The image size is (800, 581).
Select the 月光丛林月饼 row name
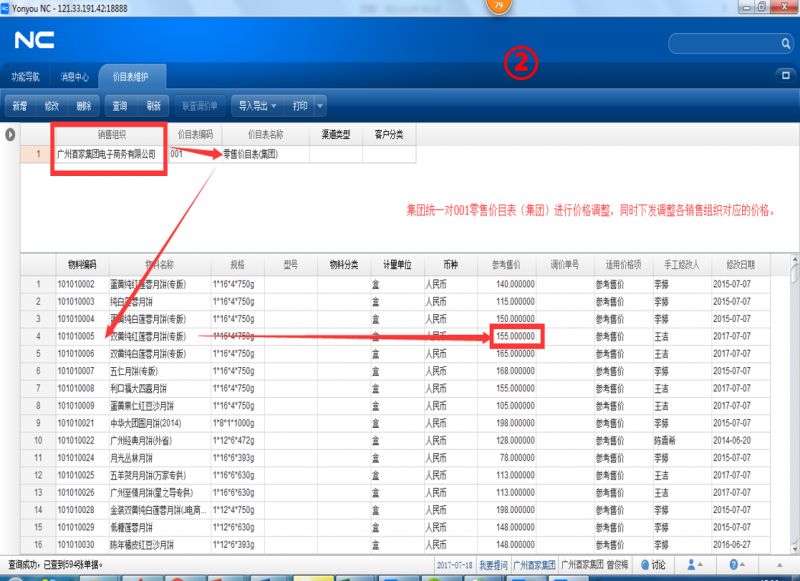tap(160, 458)
